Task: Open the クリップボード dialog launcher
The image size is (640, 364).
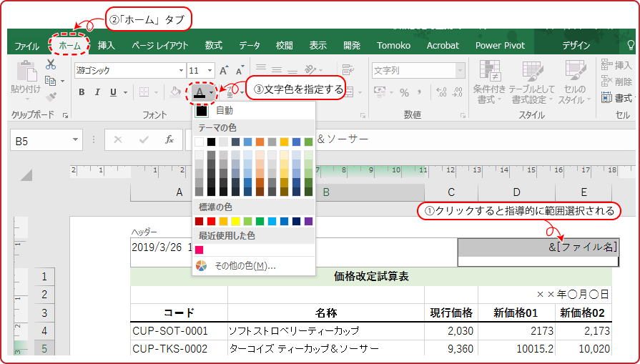Action: pos(65,116)
